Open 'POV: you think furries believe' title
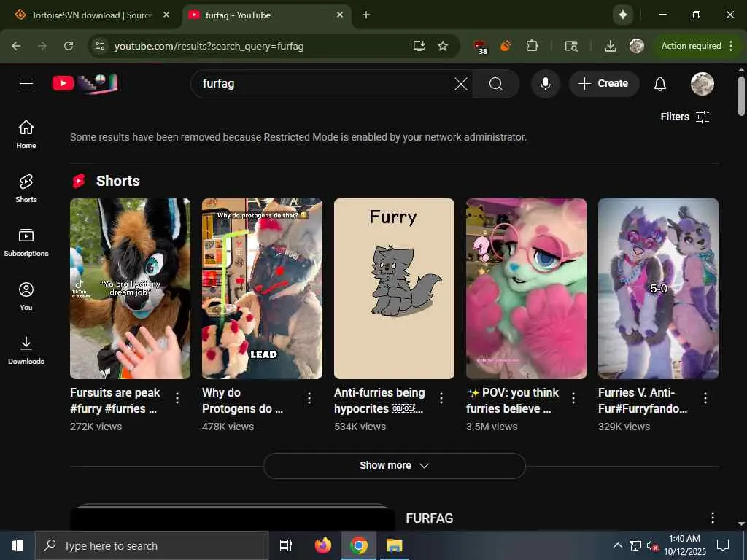Viewport: 747px width, 560px height. click(x=512, y=400)
